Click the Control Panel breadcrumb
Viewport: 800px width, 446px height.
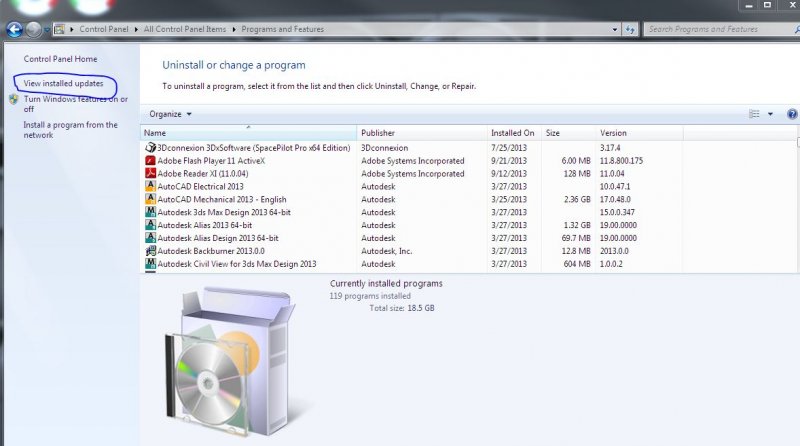pyautogui.click(x=104, y=29)
